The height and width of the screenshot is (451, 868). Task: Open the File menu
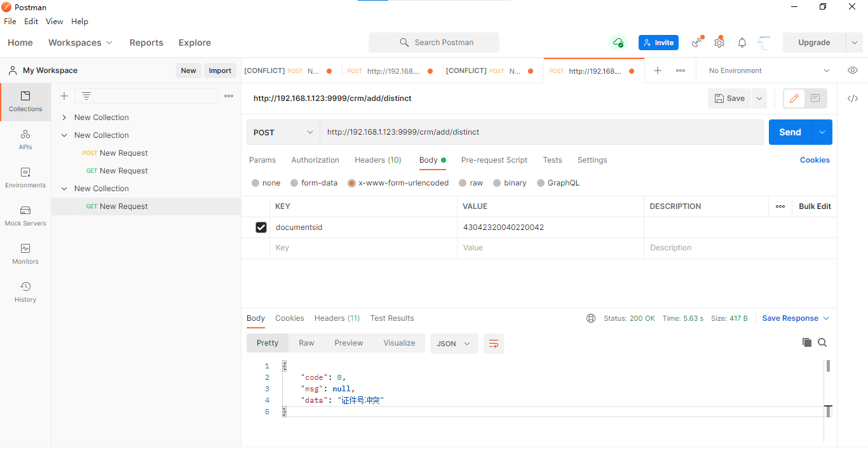pos(10,21)
